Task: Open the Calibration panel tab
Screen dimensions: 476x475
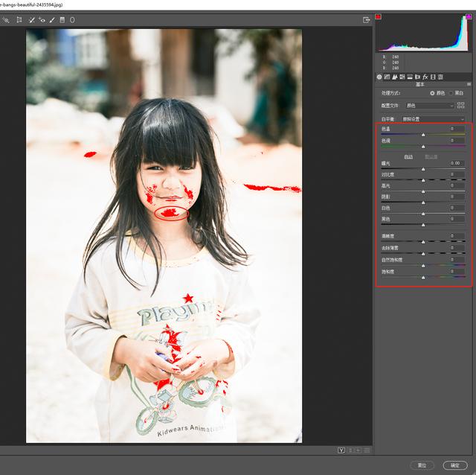Action: coord(433,77)
